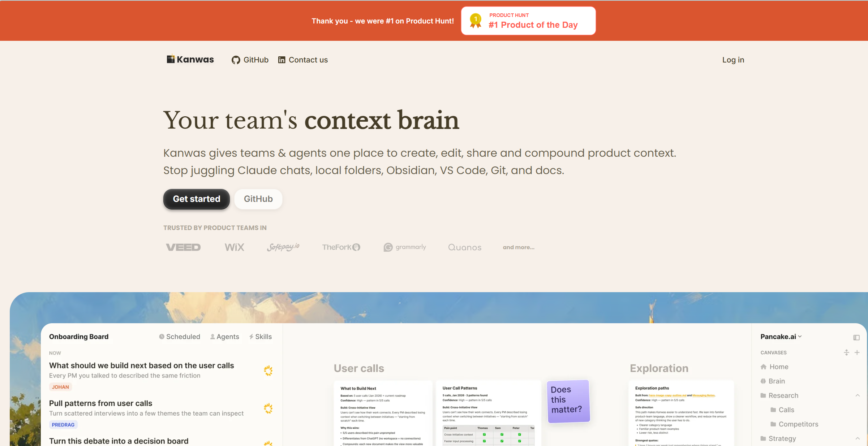Click the folder icon beside Calls
This screenshot has width=868, height=446.
click(x=773, y=410)
